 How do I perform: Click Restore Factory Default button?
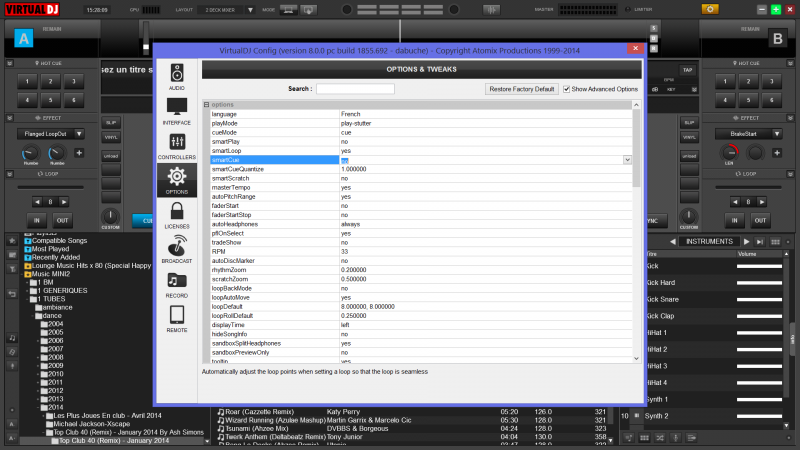pos(521,89)
